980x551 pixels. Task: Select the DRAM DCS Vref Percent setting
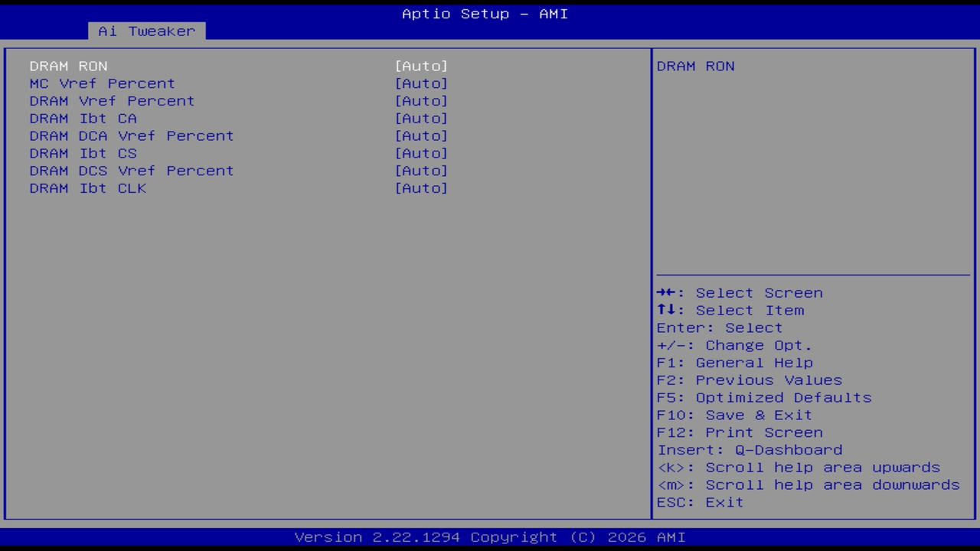click(132, 170)
